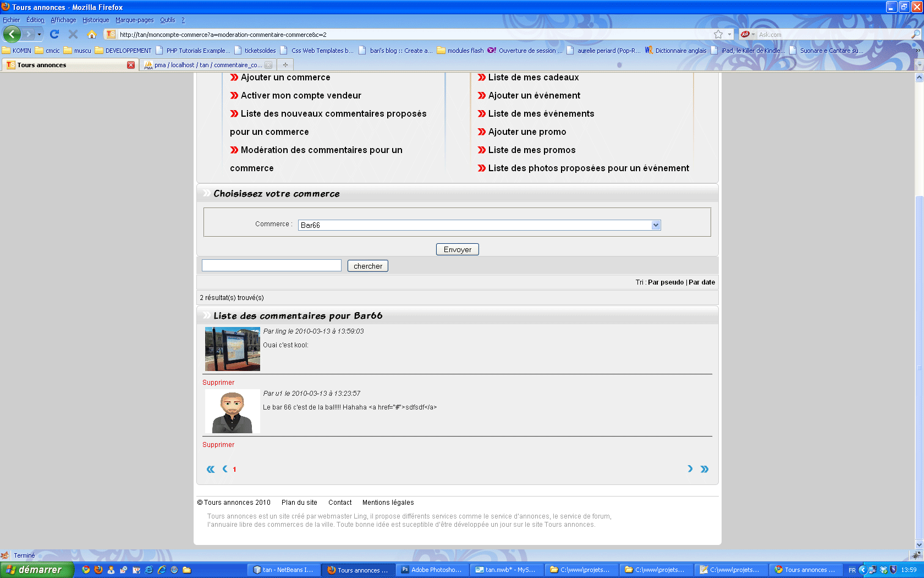
Task: Click the search text field
Action: tap(272, 265)
